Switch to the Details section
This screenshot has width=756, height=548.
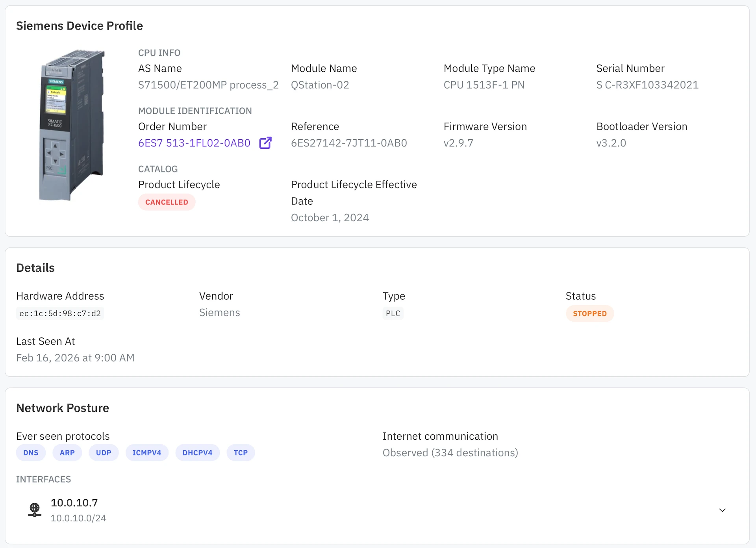[x=35, y=267]
